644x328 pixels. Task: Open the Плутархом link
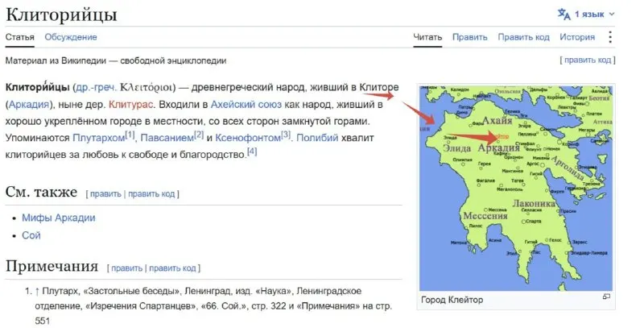point(98,138)
